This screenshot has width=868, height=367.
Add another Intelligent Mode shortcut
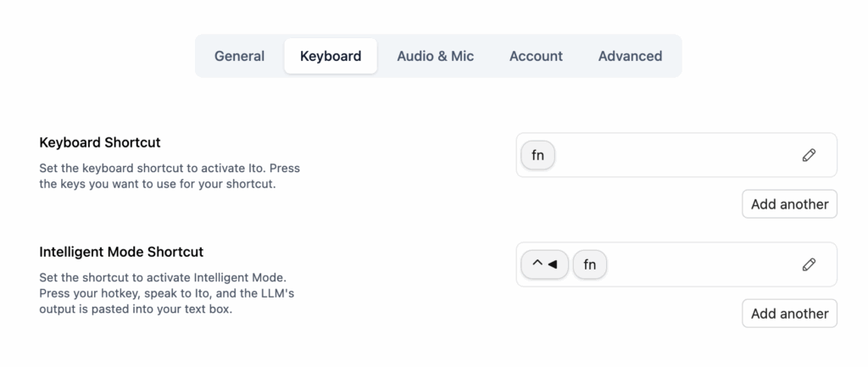pos(789,314)
